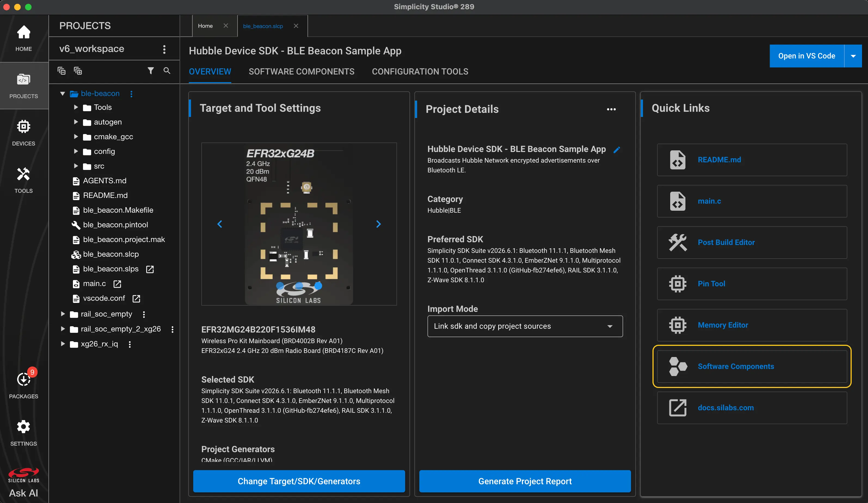The width and height of the screenshot is (868, 503).
Task: Open v6_workspace three-dot menu
Action: pos(164,49)
